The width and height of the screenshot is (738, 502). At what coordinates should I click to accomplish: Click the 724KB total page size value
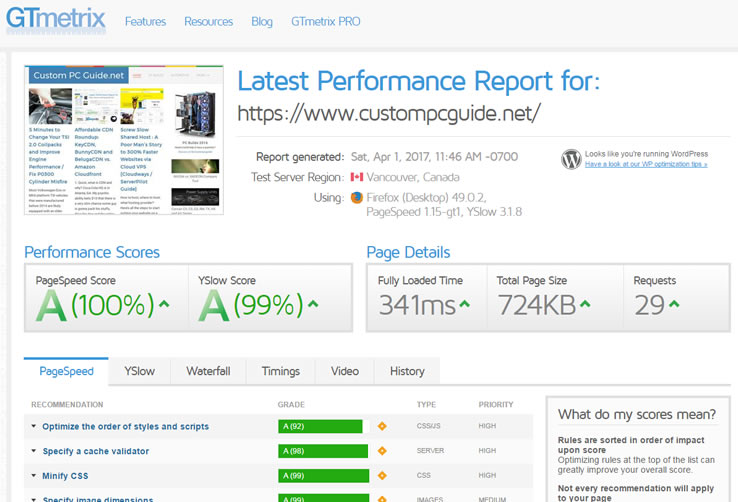pos(537,305)
